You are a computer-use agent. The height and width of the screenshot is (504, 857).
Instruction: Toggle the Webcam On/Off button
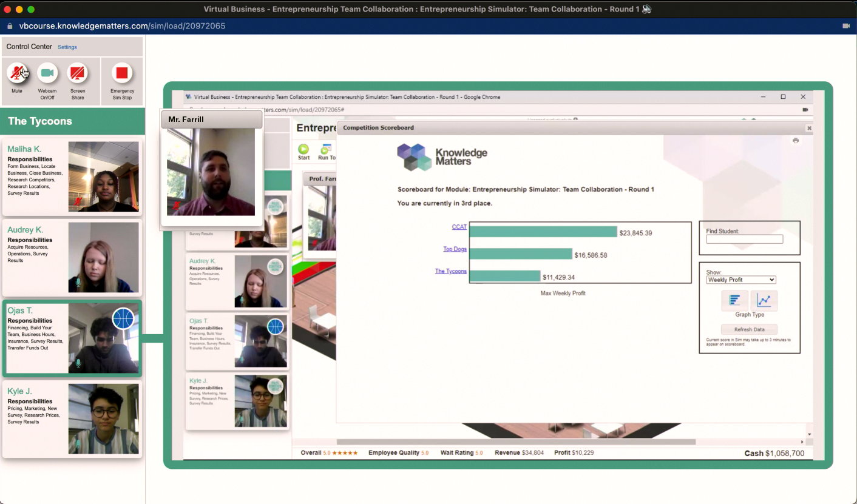47,73
